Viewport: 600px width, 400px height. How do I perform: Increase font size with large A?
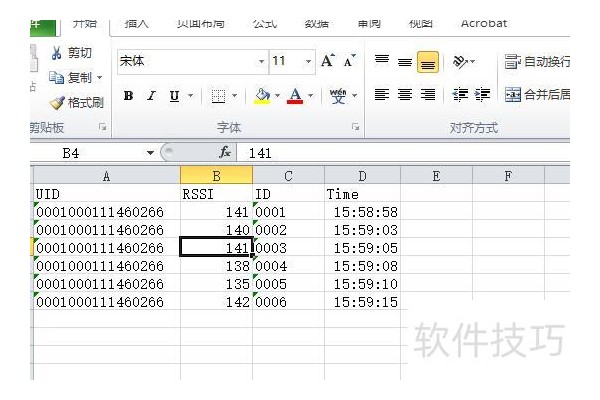point(328,61)
